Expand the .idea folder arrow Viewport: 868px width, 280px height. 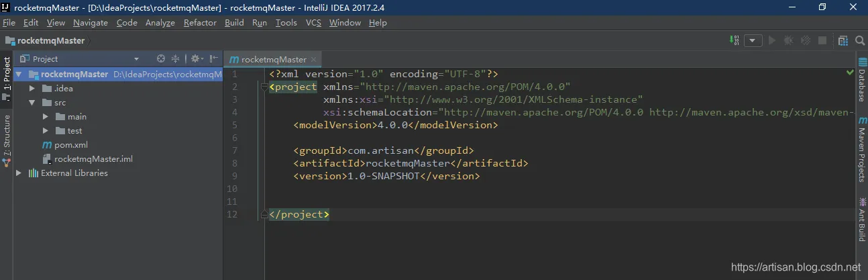pyautogui.click(x=32, y=89)
